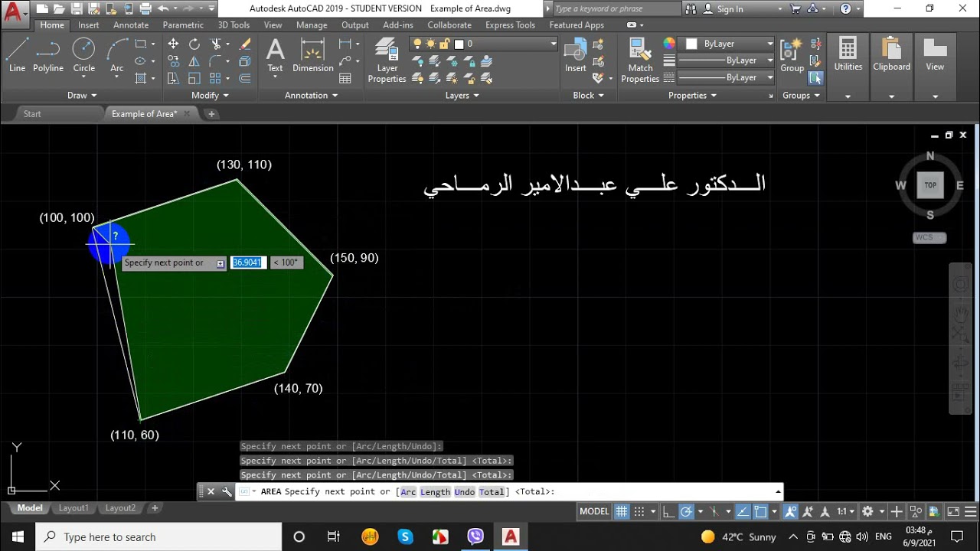Select the Circle tool
980x551 pixels.
click(83, 54)
